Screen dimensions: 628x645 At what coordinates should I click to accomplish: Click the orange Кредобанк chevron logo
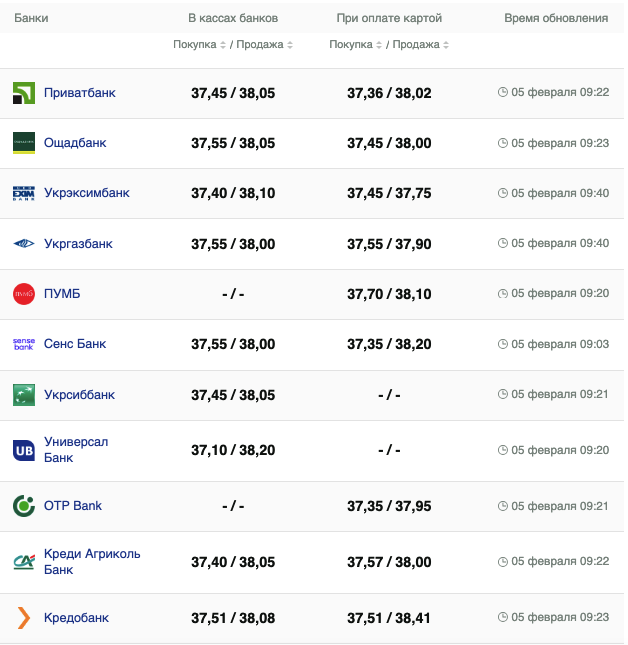24,618
